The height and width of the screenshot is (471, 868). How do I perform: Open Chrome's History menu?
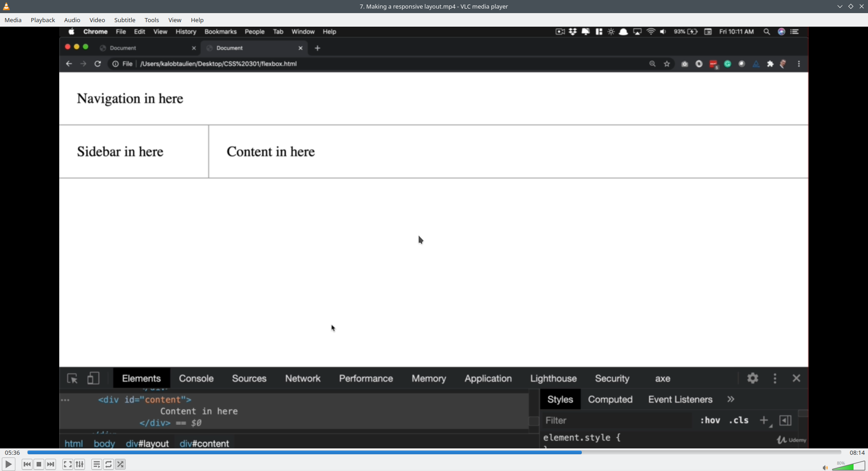[186, 32]
